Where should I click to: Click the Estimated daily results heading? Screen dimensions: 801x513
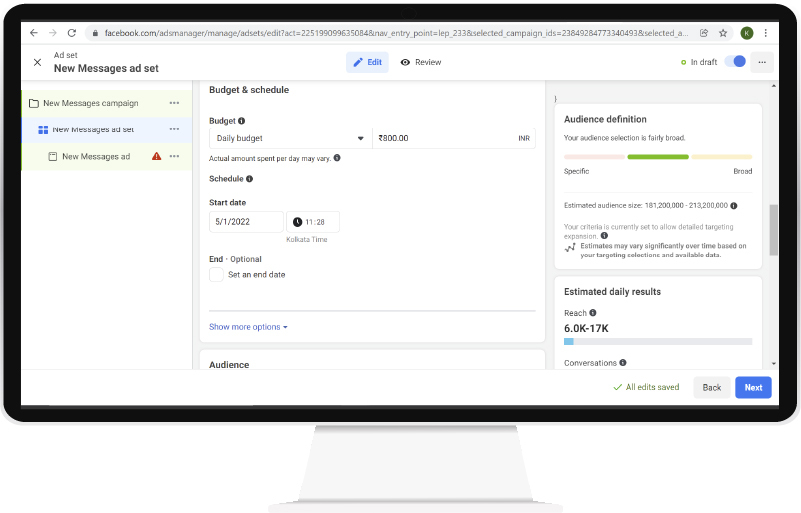pyautogui.click(x=612, y=292)
